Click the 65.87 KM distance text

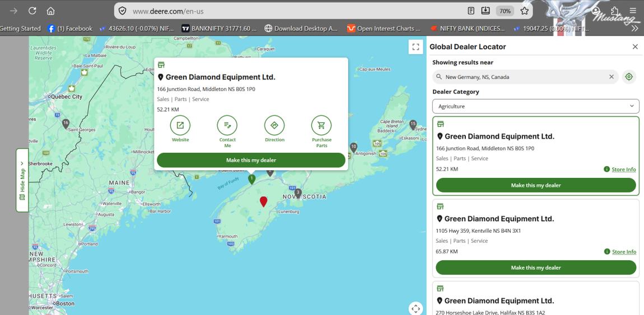446,251
